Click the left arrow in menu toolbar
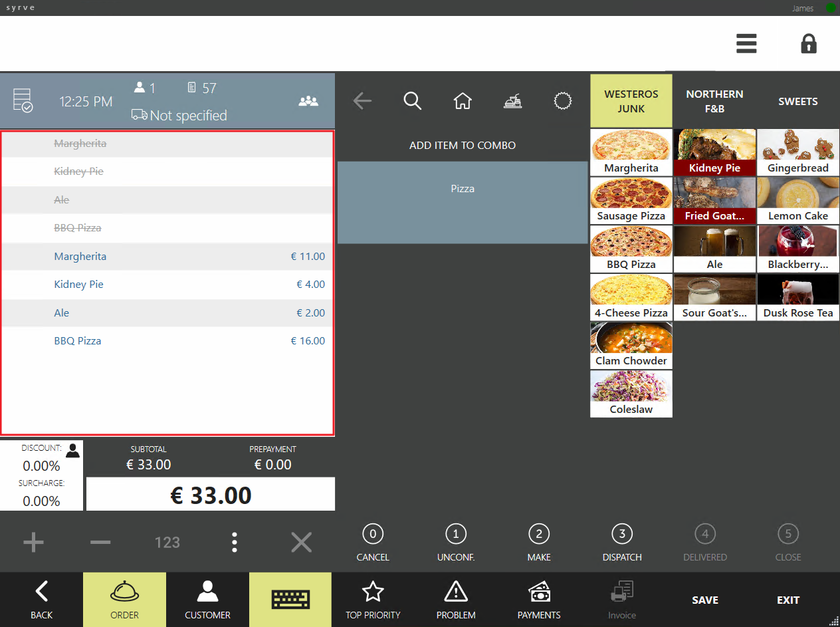 (x=362, y=101)
